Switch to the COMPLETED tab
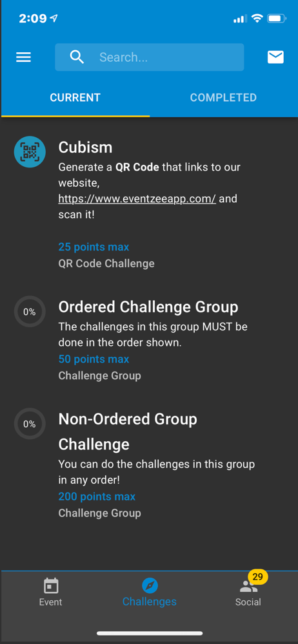The width and height of the screenshot is (298, 644). click(223, 97)
